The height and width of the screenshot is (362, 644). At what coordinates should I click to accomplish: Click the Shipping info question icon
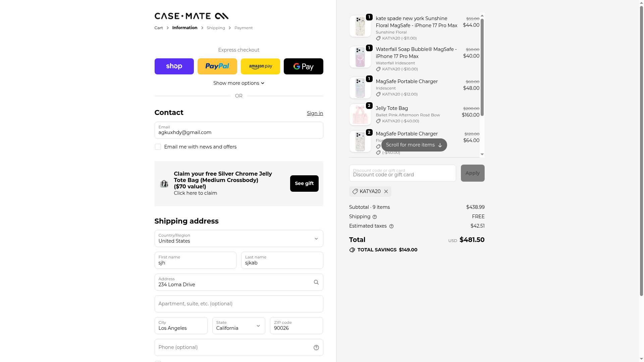coord(375,217)
